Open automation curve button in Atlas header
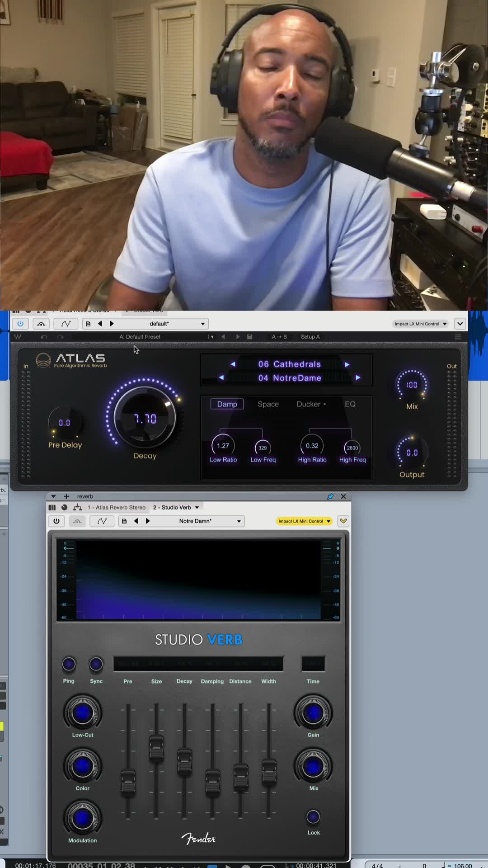This screenshot has height=868, width=488. pyautogui.click(x=66, y=324)
